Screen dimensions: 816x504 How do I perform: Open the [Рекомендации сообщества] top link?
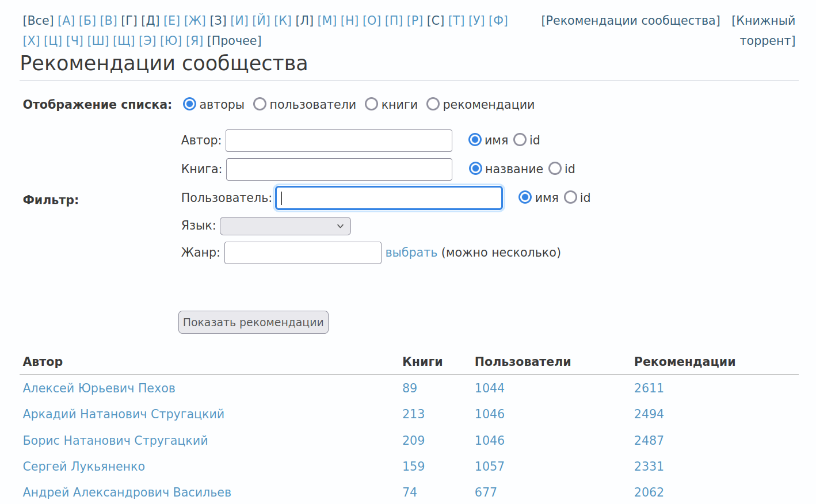coord(631,21)
